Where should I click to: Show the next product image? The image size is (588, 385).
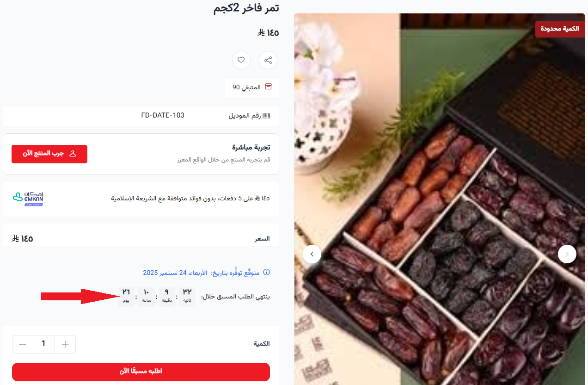coord(567,254)
